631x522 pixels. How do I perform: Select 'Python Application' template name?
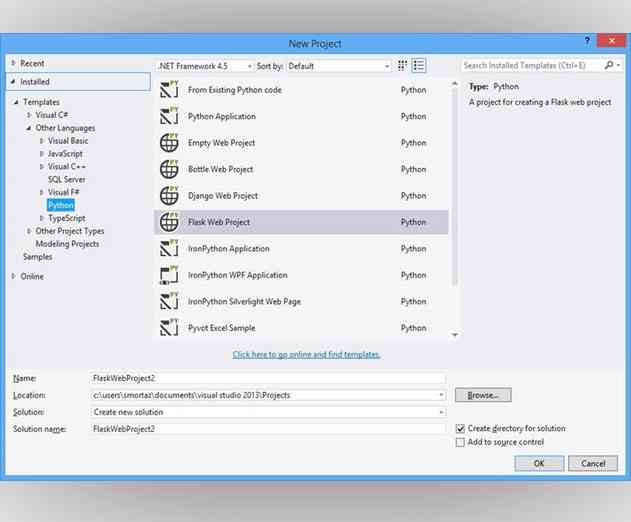(x=222, y=116)
